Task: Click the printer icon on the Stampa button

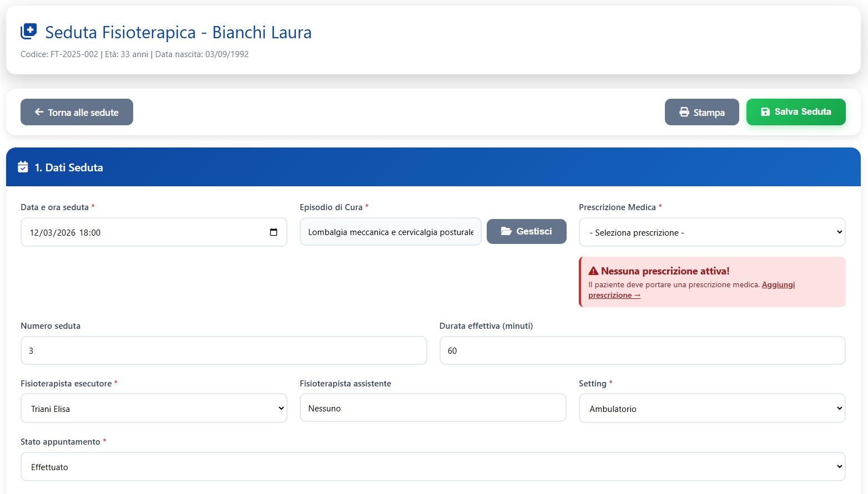Action: 683,112
